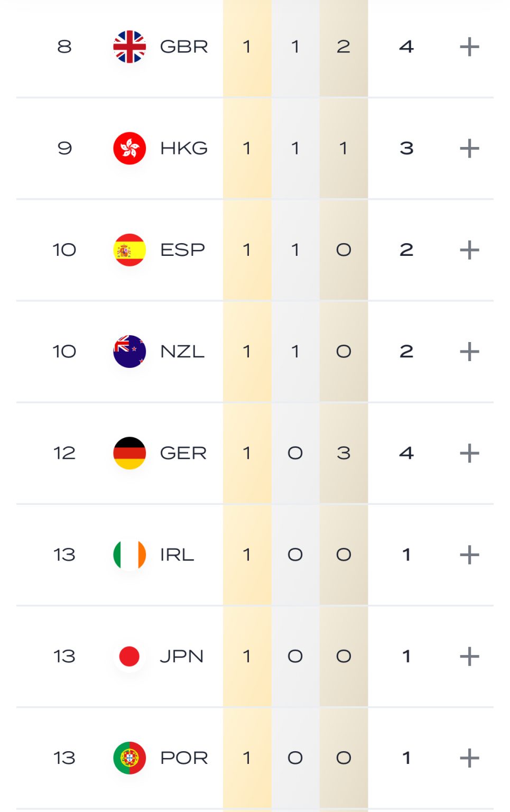Viewport: 510px width, 812px height.
Task: Click the New Zealand flag icon
Action: (129, 351)
